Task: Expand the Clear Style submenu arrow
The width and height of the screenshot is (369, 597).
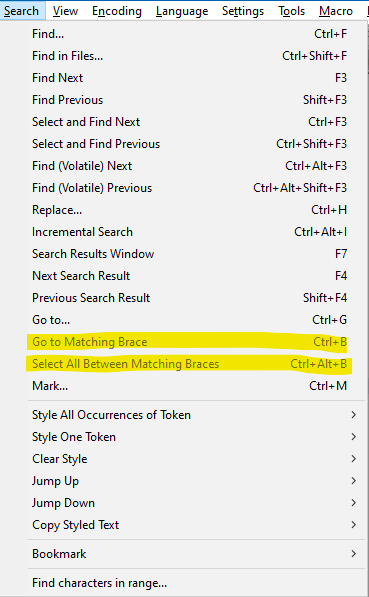Action: point(353,459)
